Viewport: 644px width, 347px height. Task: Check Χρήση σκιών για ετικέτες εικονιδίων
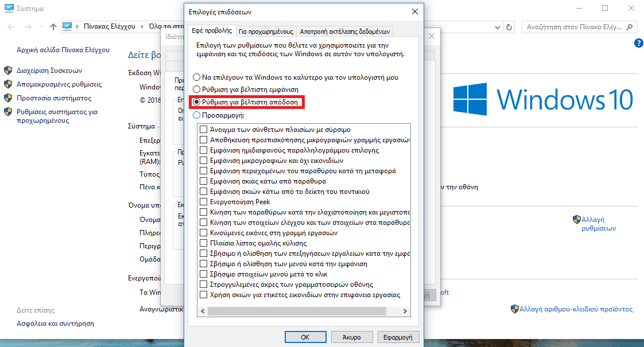pyautogui.click(x=203, y=294)
